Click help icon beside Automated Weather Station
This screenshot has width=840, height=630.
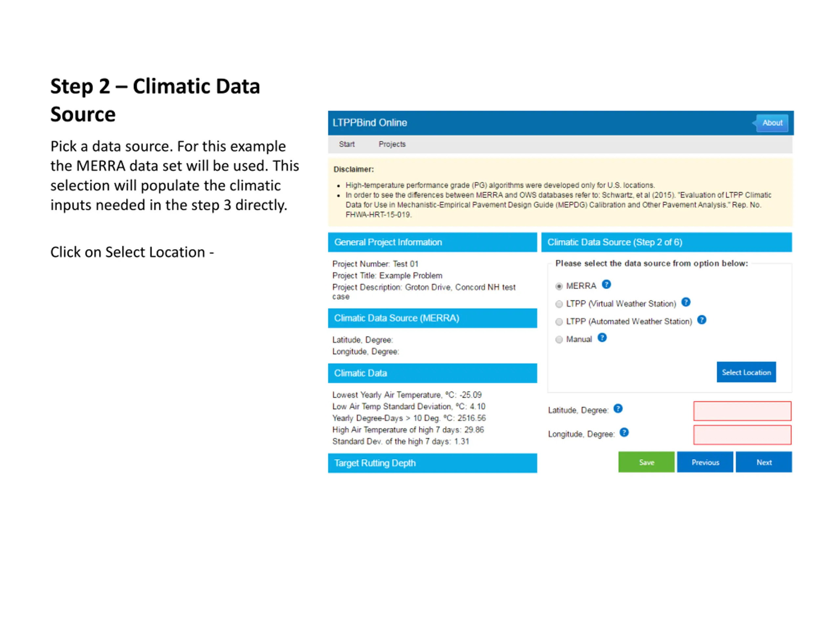coord(702,320)
